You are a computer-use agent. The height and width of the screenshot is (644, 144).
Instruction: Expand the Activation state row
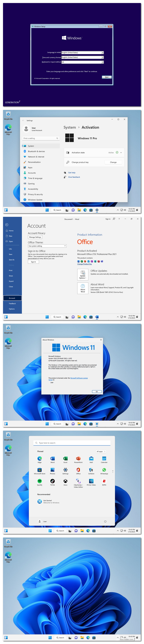(94, 153)
